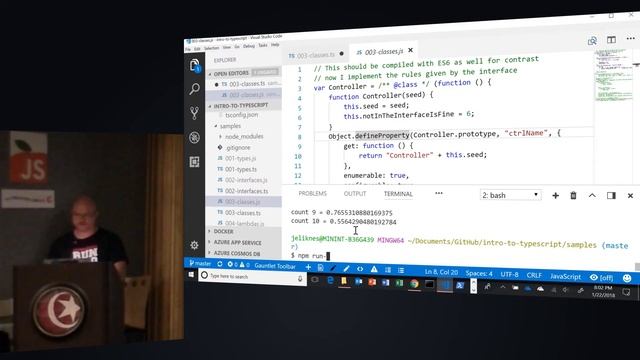Open the editor more actions ellipsis
The width and height of the screenshot is (640, 360).
[x=631, y=38]
